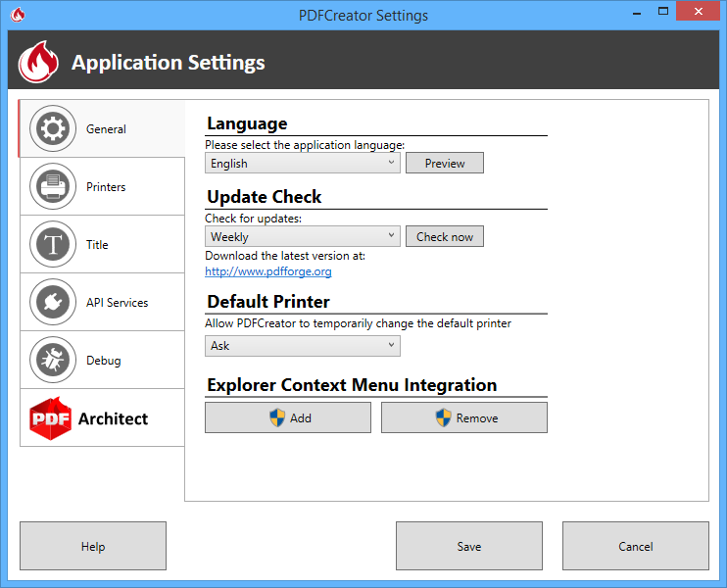Switch to the Printers tab label
The image size is (727, 588).
[106, 187]
